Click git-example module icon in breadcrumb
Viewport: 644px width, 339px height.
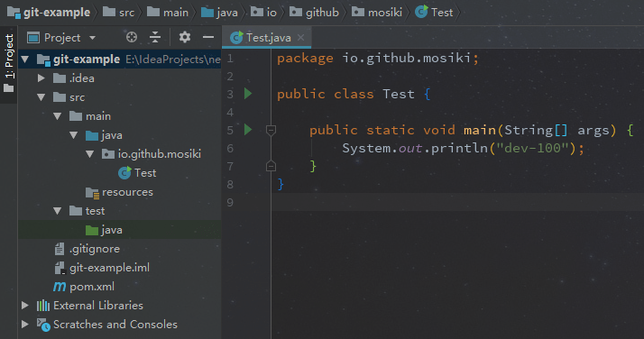pos(14,13)
